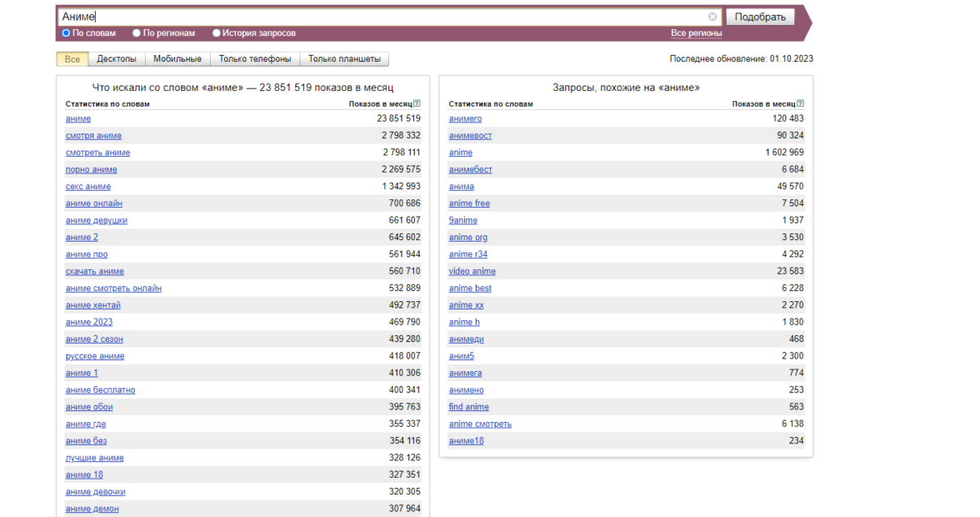
Task: Click into the search field containing "Аниме"
Action: click(383, 17)
